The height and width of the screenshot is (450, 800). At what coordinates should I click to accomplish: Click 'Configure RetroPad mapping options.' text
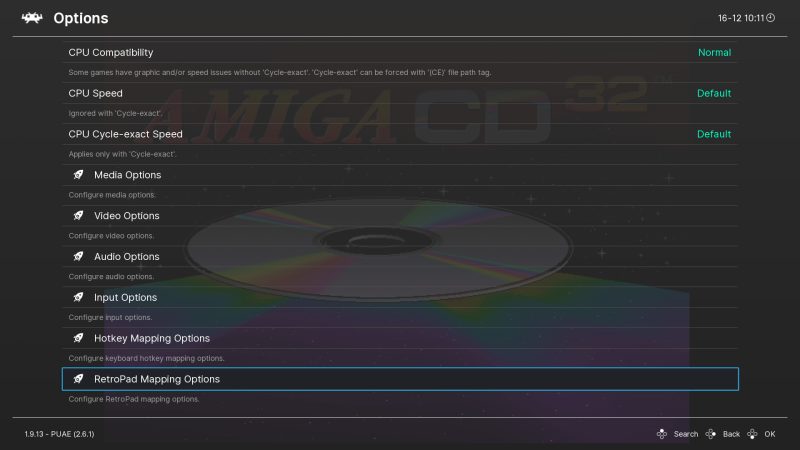[134, 399]
